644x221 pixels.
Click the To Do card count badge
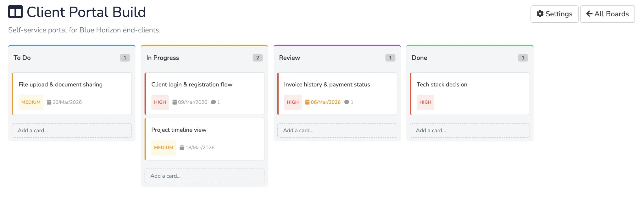[x=125, y=58]
